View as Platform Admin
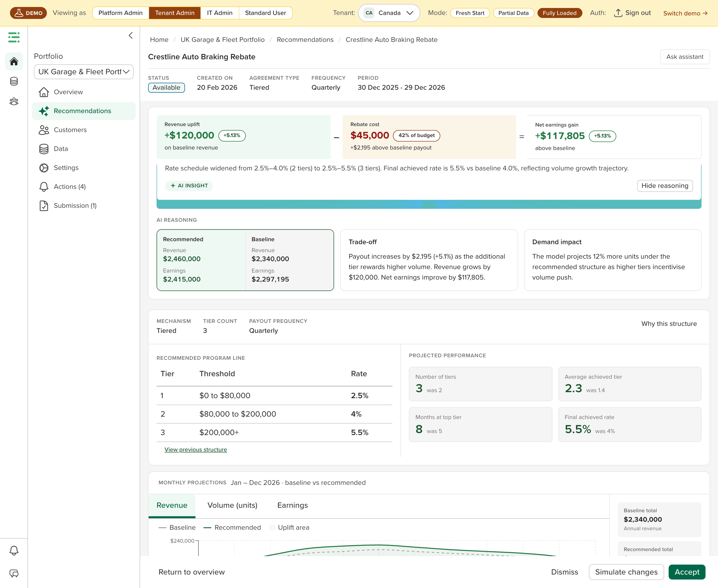The image size is (718, 588). pos(120,13)
